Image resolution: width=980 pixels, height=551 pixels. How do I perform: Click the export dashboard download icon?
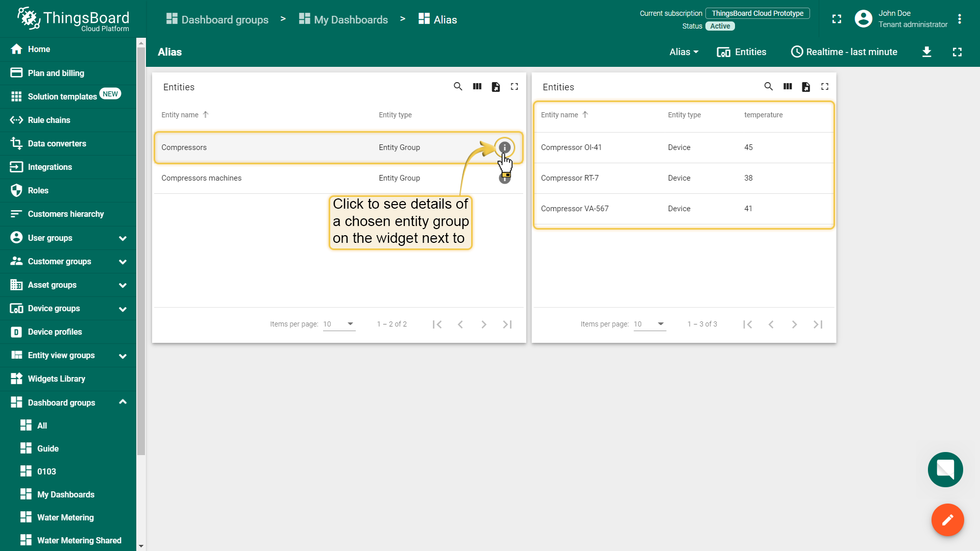pos(927,52)
